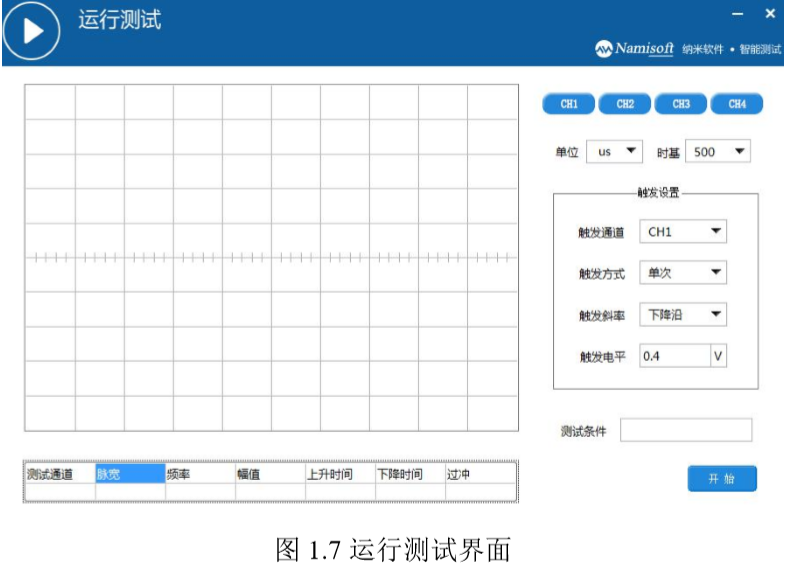The width and height of the screenshot is (799, 579).
Task: Click the 上升时间 column header
Action: [x=339, y=474]
